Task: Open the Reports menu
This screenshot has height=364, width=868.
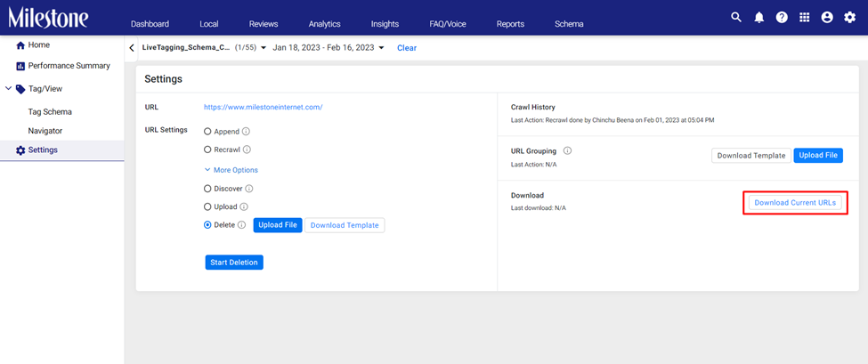Action: tap(510, 24)
